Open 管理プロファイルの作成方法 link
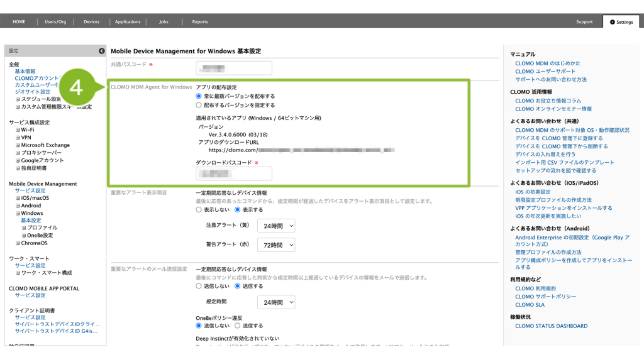The height and width of the screenshot is (362, 644). [x=548, y=253]
